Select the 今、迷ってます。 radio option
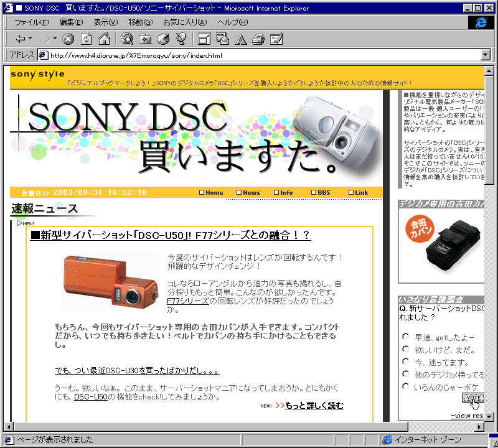This screenshot has width=498, height=448. (x=406, y=362)
